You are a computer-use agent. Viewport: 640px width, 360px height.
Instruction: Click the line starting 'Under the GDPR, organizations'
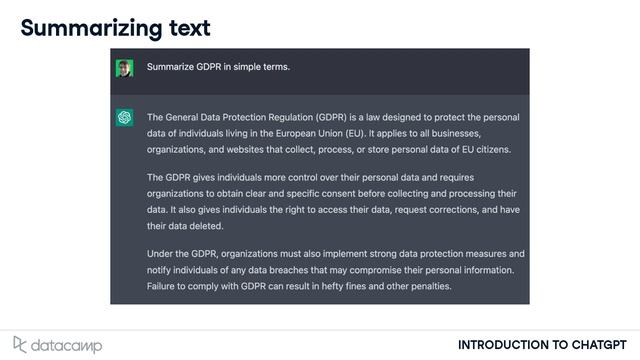click(336, 254)
